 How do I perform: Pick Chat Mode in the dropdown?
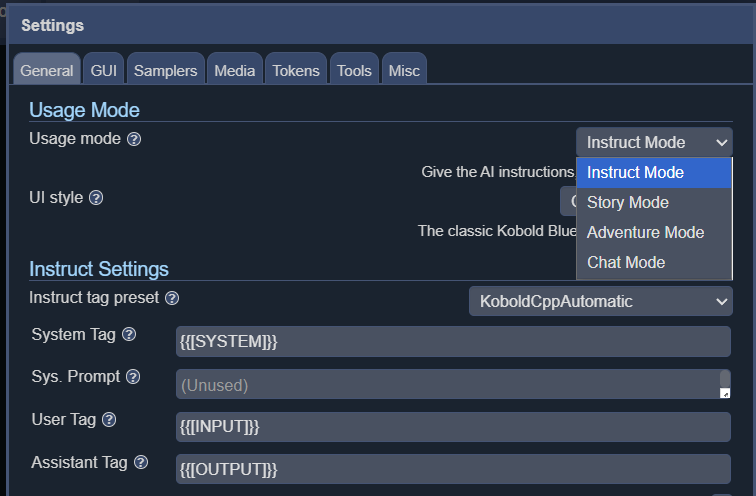click(x=626, y=262)
